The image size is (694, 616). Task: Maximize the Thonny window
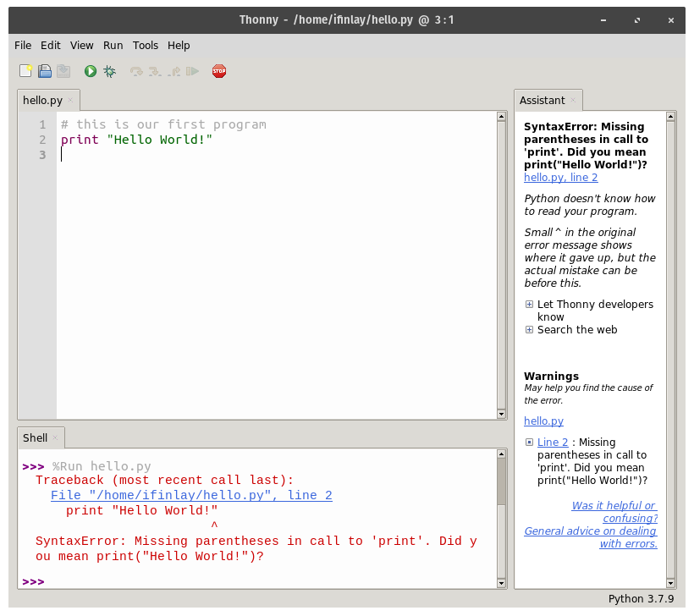(637, 20)
